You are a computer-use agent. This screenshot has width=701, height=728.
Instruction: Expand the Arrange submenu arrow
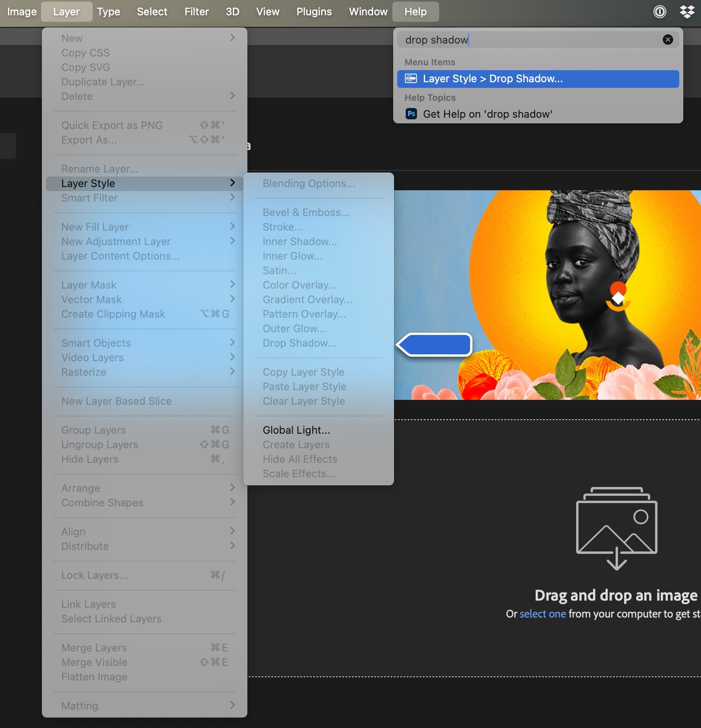(x=232, y=487)
